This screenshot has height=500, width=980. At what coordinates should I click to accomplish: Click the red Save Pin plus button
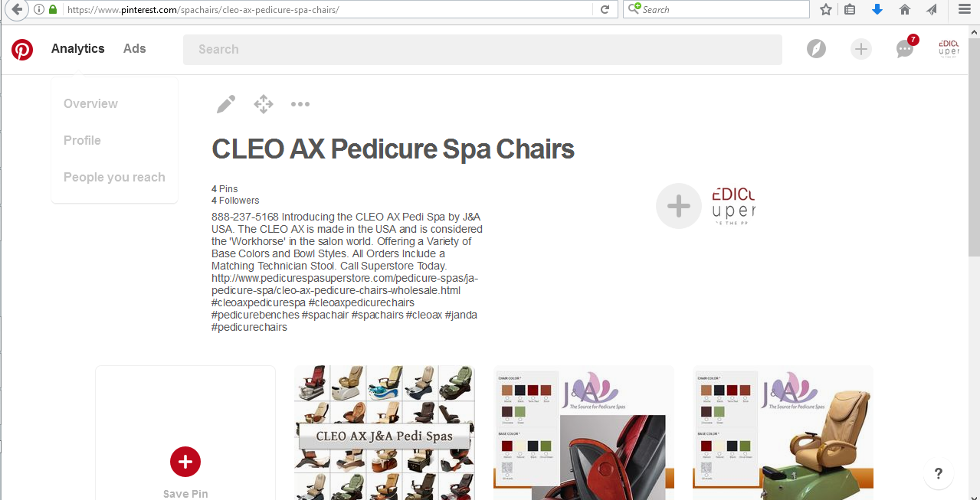[185, 462]
